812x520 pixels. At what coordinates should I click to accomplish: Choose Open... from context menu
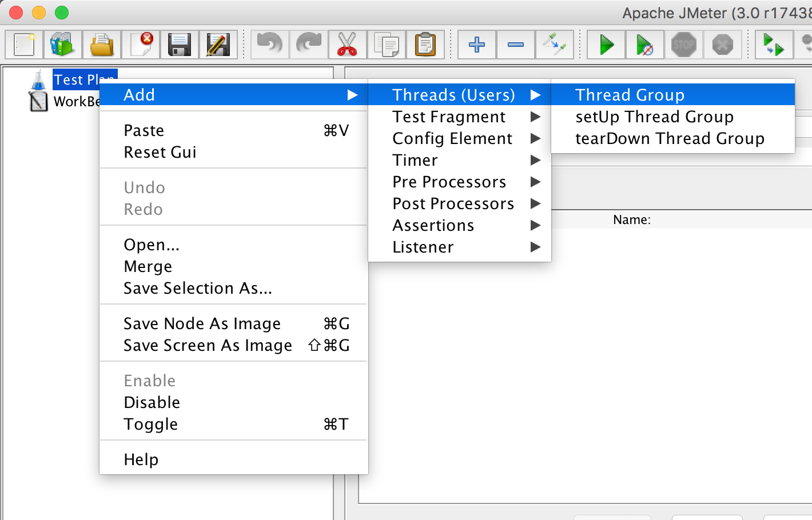(x=234, y=245)
